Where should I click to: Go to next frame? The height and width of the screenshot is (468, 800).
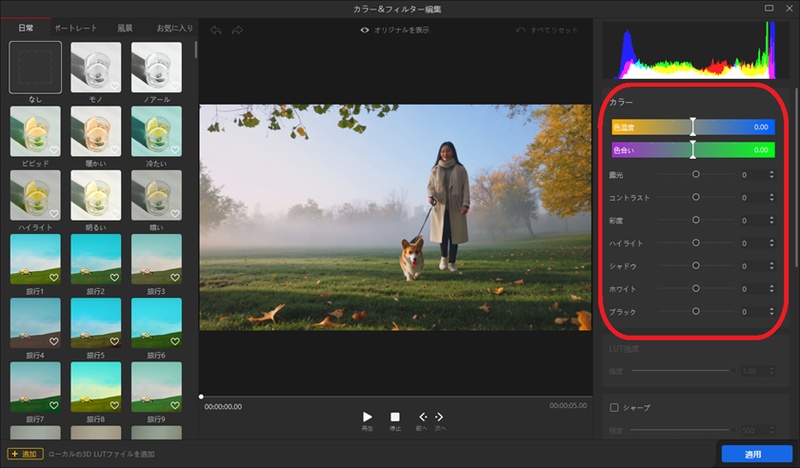439,417
